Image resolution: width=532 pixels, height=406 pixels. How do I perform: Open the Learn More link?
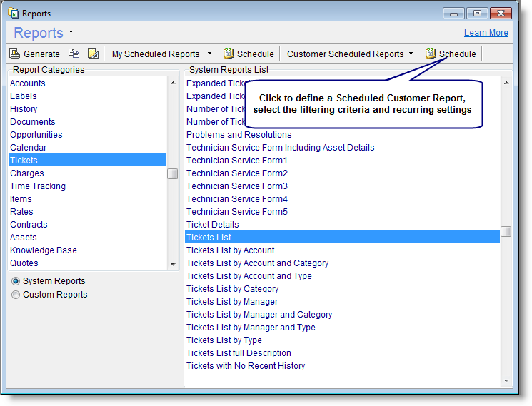pos(486,33)
